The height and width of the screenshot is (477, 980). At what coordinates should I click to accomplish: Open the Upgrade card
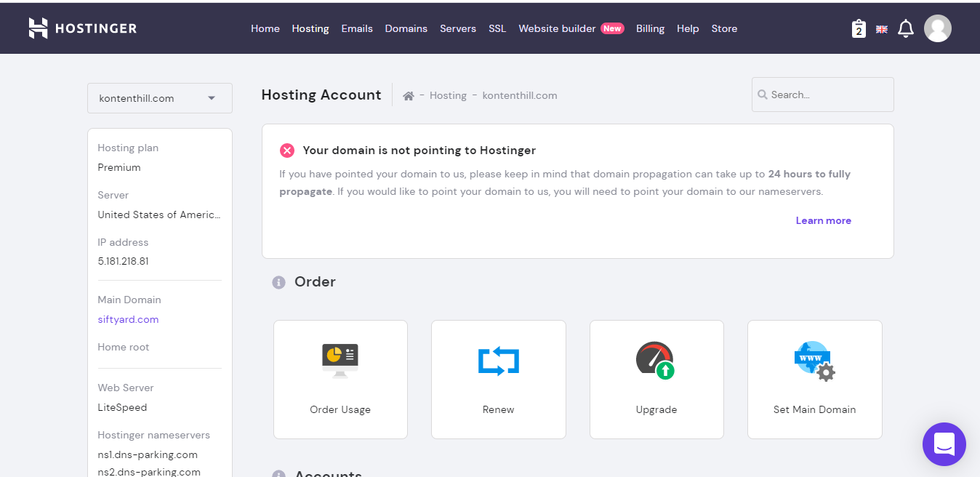656,380
